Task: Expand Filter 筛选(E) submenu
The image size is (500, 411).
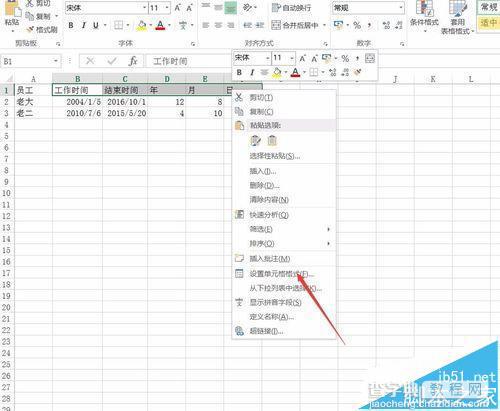Action: [x=283, y=229]
